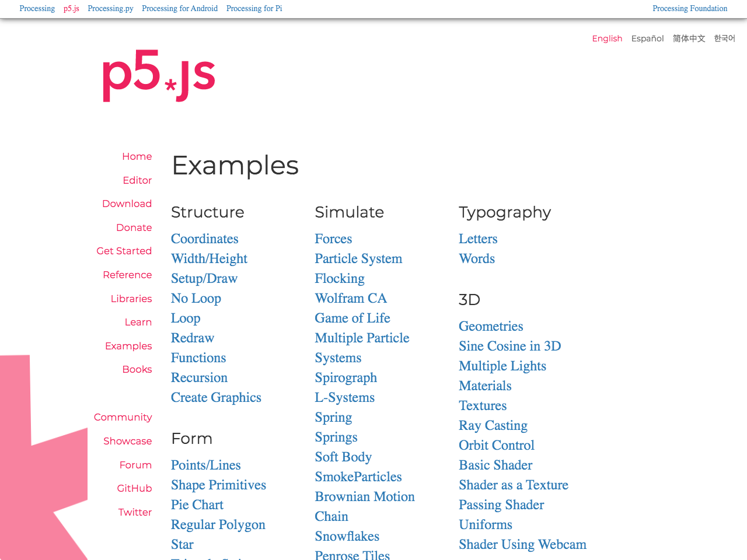
Task: Open the Setup/Draw example
Action: [204, 278]
